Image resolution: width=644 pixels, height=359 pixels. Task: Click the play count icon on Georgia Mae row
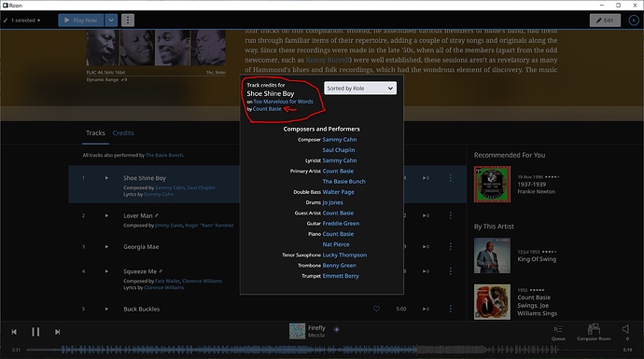[x=426, y=247]
